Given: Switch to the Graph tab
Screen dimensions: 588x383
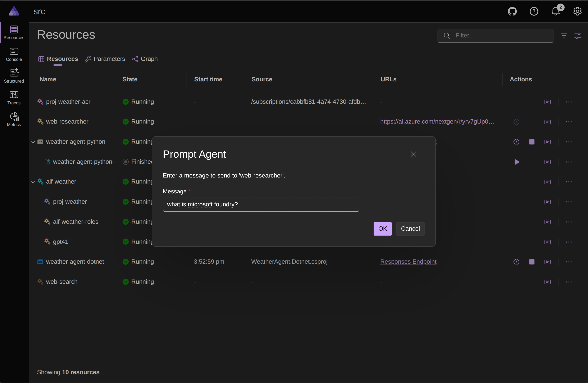Looking at the screenshot, I should pyautogui.click(x=145, y=59).
